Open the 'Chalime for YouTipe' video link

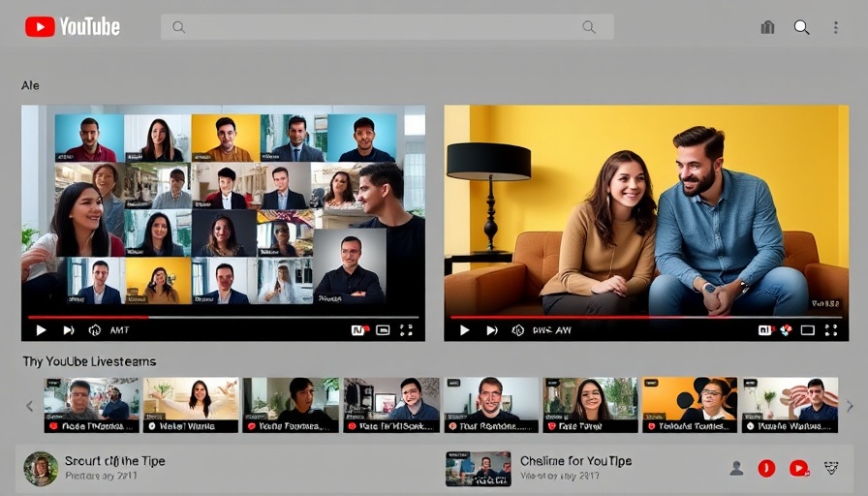click(x=575, y=461)
